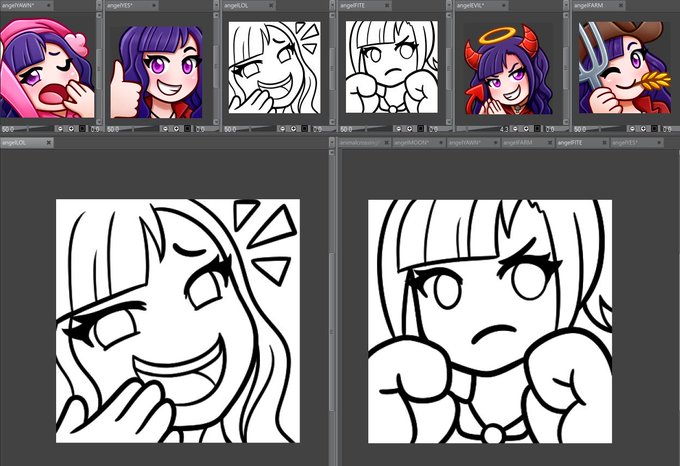Screen dimensions: 680x466
Task: Close the angelLOL tab in the top row
Action: (271, 6)
